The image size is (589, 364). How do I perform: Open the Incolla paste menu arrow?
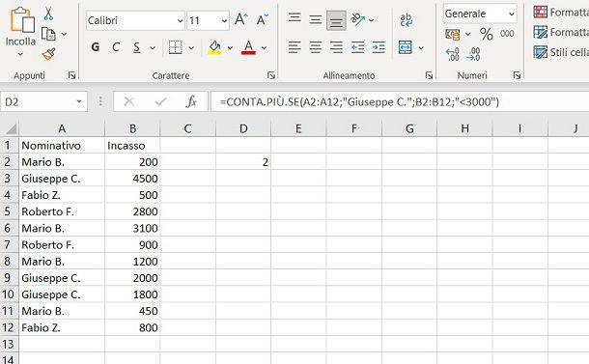click(20, 54)
